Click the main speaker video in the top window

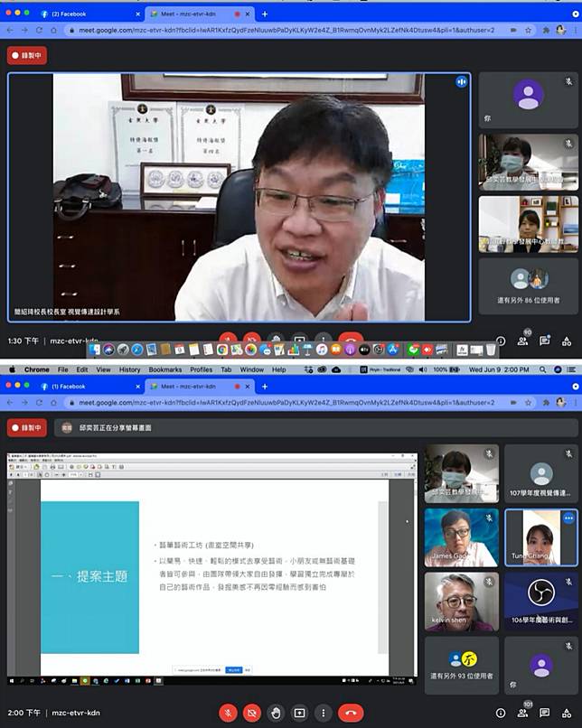239,197
